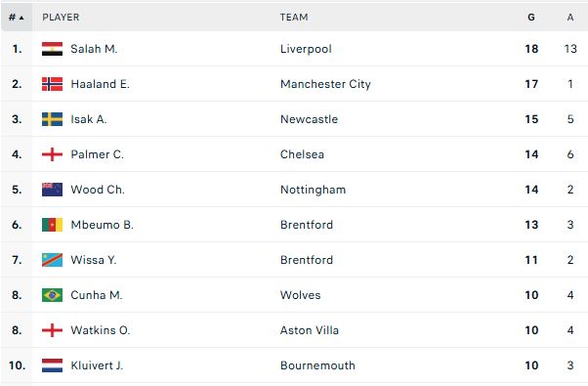This screenshot has height=386, width=588.
Task: Open Manchester City team page
Action: pyautogui.click(x=325, y=84)
